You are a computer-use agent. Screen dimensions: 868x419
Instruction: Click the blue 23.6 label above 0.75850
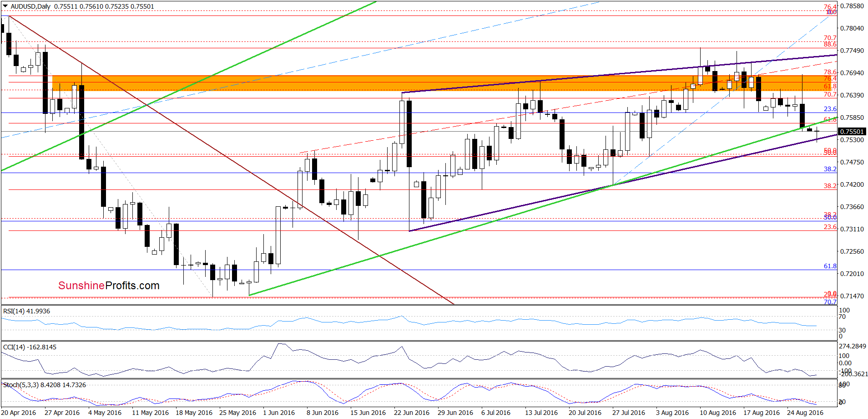830,109
